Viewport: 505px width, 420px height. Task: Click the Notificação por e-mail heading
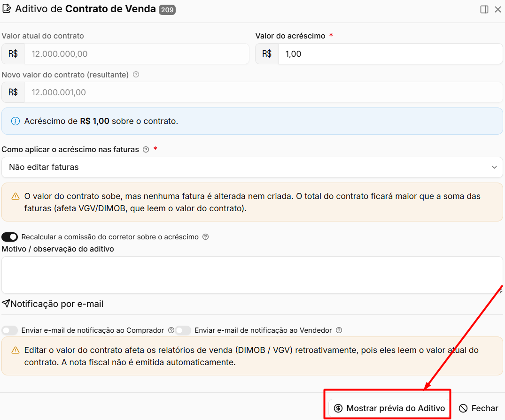tap(57, 304)
